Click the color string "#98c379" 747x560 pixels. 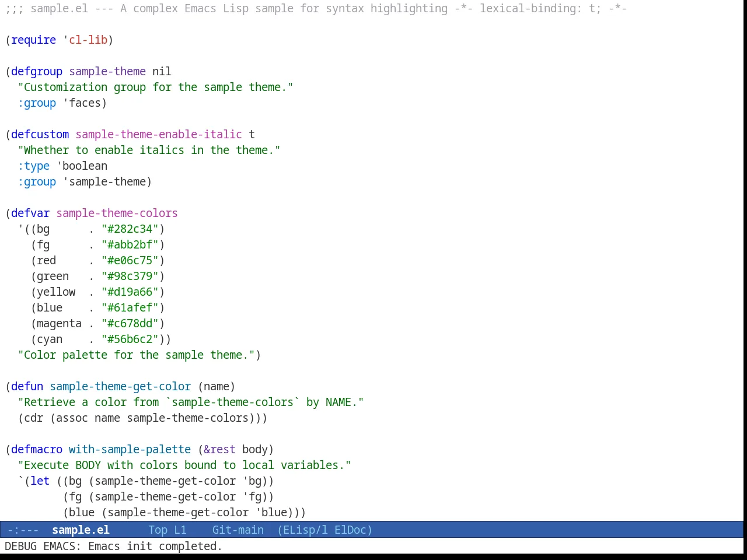pos(130,276)
